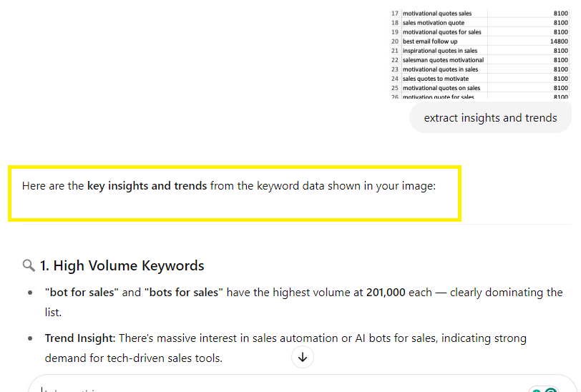Click the scroll-to-bottom arrow button
The height and width of the screenshot is (392, 581).
303,357
